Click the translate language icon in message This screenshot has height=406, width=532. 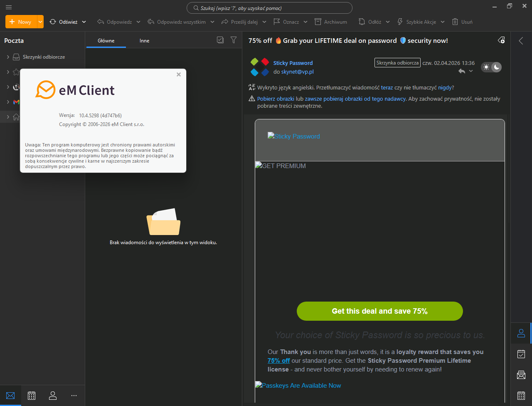pyautogui.click(x=251, y=88)
